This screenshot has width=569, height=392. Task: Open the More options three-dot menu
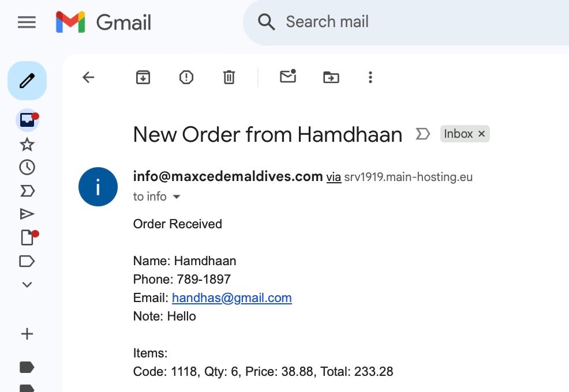click(370, 77)
